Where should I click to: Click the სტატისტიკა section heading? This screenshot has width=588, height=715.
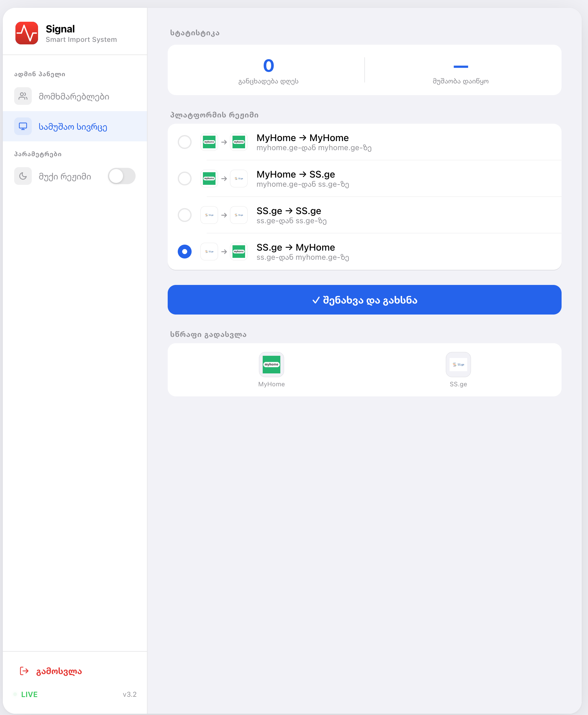click(x=195, y=33)
